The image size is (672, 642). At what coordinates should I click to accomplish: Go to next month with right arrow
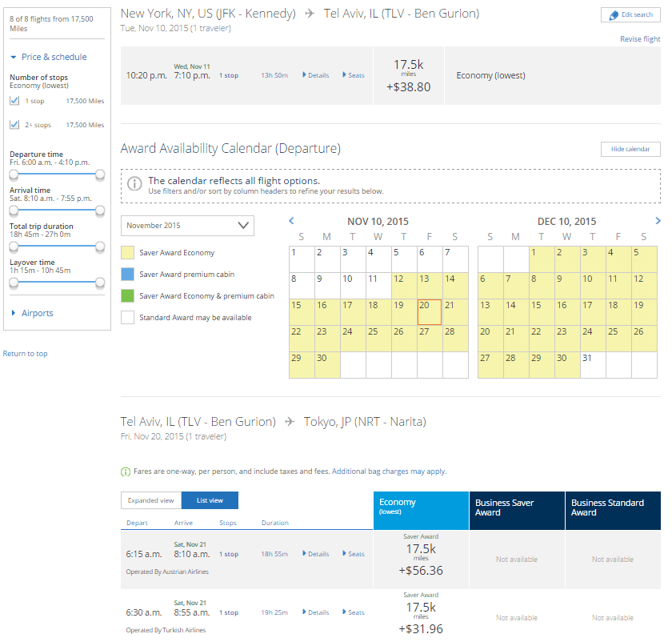coord(658,221)
